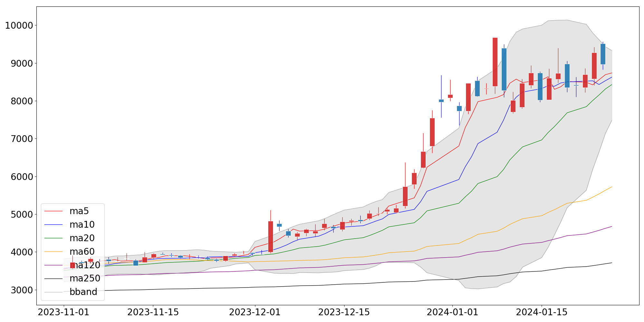Click the last blue candle near 9500
The width and height of the screenshot is (644, 322).
(603, 54)
